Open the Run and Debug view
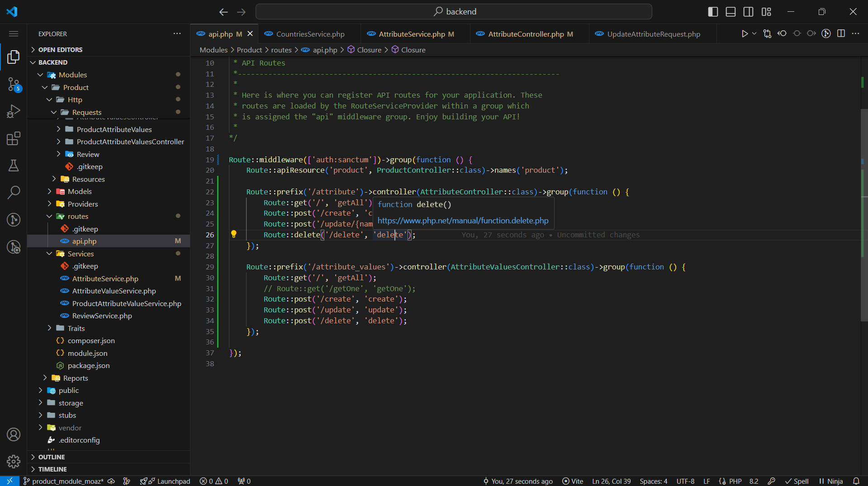Viewport: 868px width, 486px height. (14, 111)
